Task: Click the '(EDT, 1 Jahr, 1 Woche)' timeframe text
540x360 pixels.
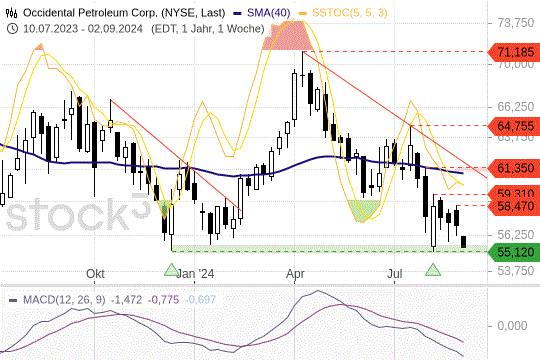Action: click(208, 29)
